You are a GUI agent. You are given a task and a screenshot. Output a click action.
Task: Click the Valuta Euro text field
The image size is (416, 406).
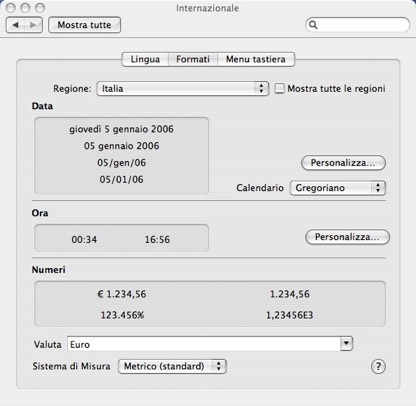tap(204, 344)
